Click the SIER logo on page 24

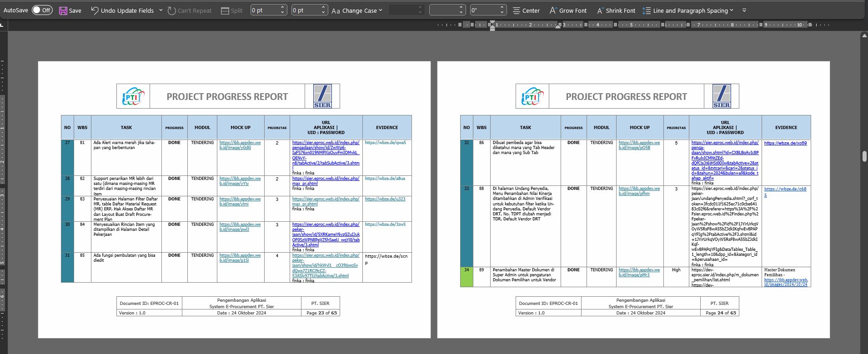pos(722,96)
